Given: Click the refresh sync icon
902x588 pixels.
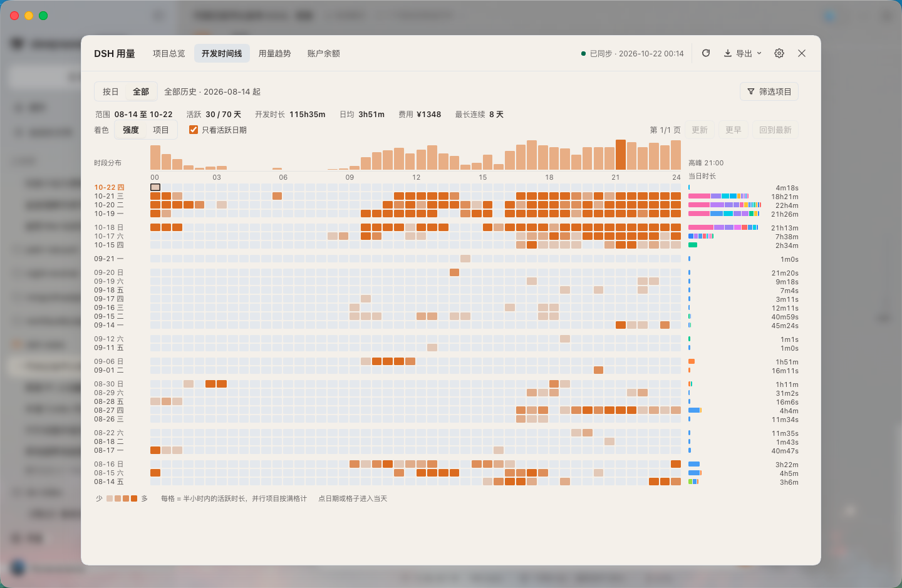Looking at the screenshot, I should (x=706, y=53).
